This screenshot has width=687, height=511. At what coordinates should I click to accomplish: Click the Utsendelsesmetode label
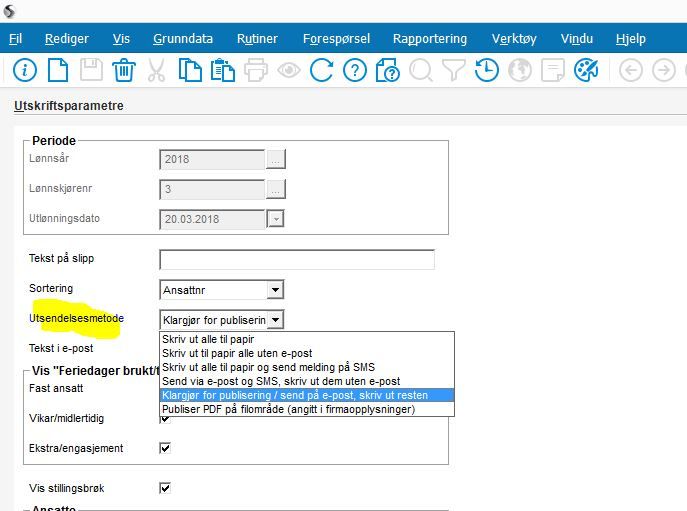coord(76,318)
